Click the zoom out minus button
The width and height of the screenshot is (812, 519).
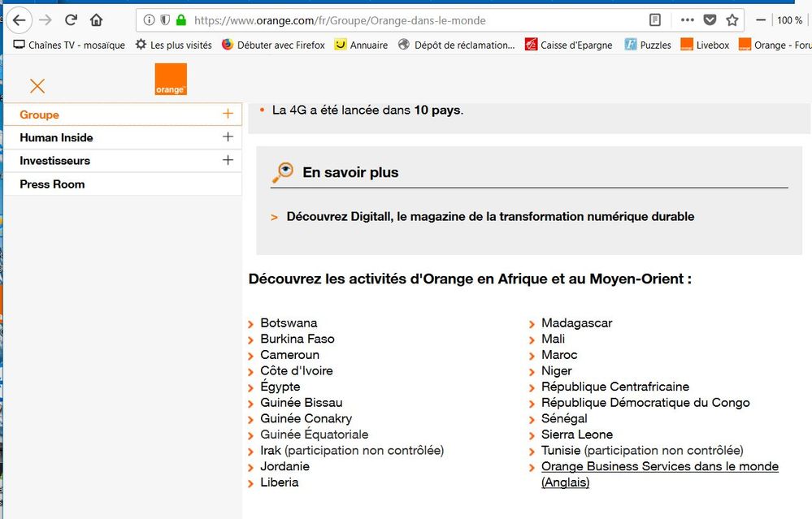click(x=761, y=20)
